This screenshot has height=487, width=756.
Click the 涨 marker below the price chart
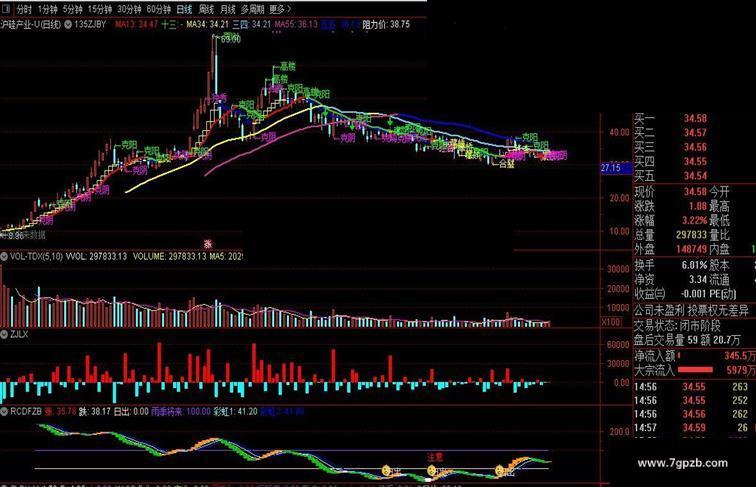point(208,244)
